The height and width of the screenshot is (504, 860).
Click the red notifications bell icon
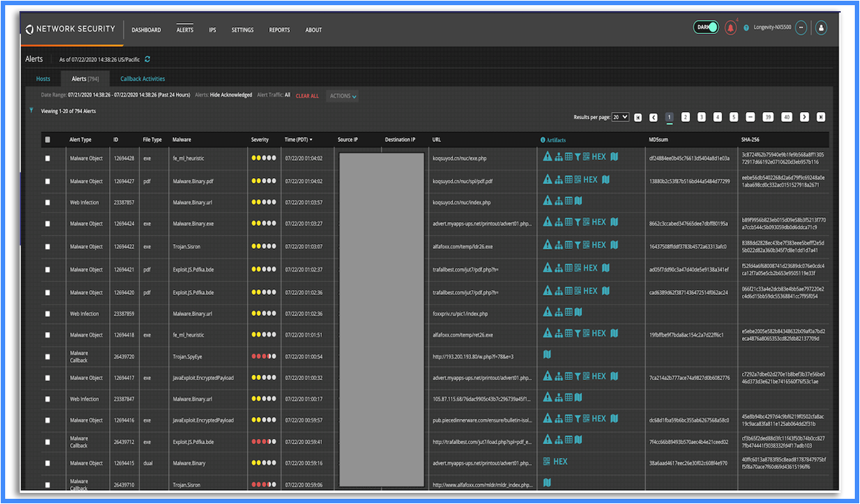coord(731,28)
